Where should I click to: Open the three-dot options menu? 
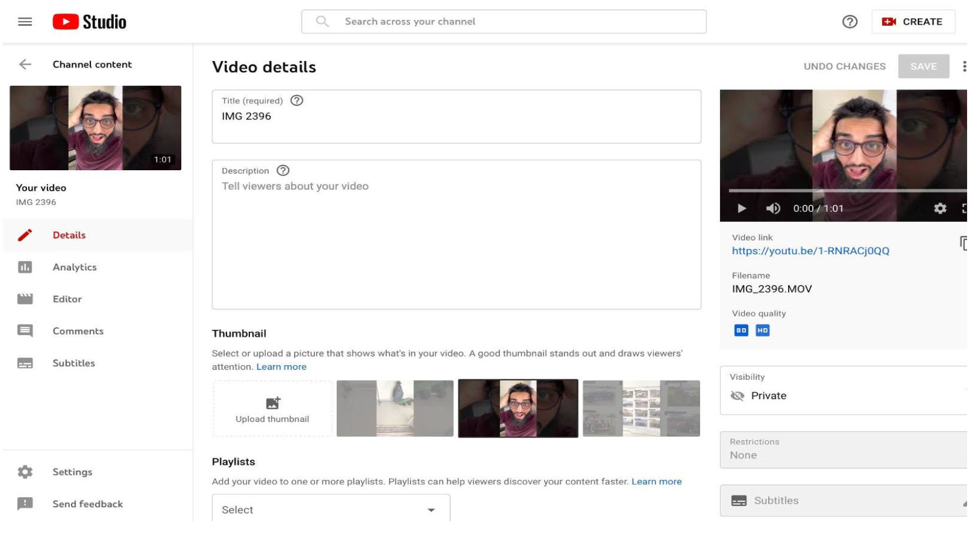(x=965, y=66)
